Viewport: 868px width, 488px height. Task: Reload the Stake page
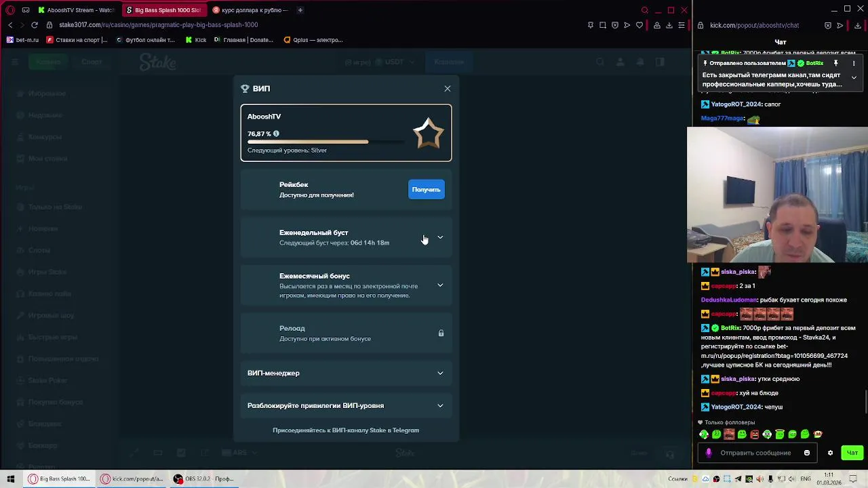pyautogui.click(x=35, y=25)
